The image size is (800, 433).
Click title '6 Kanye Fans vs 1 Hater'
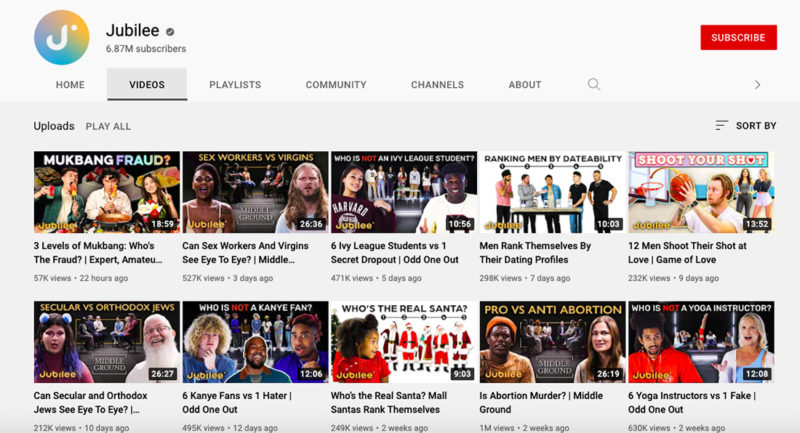[x=237, y=402]
